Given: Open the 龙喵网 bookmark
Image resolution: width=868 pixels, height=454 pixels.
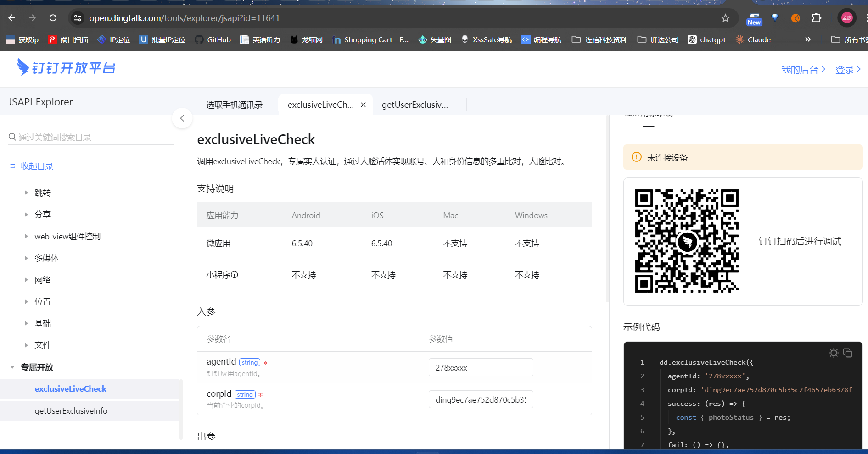Looking at the screenshot, I should [x=307, y=39].
